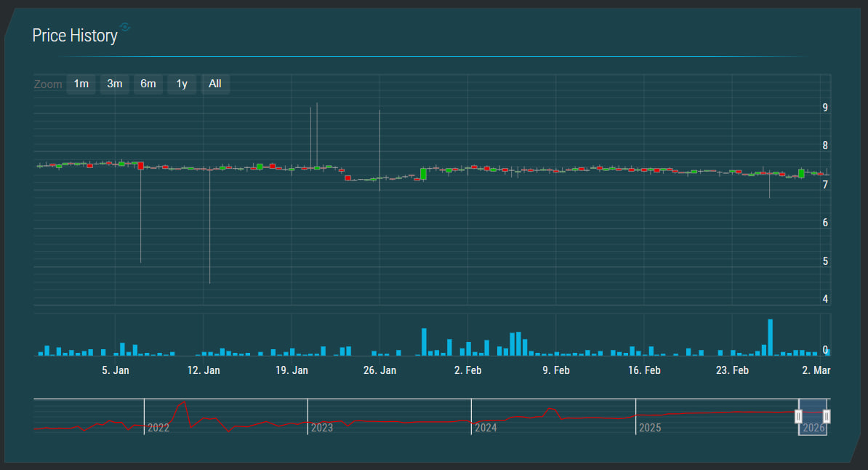Image resolution: width=868 pixels, height=470 pixels.
Task: Click the Price History heading
Action: [75, 36]
